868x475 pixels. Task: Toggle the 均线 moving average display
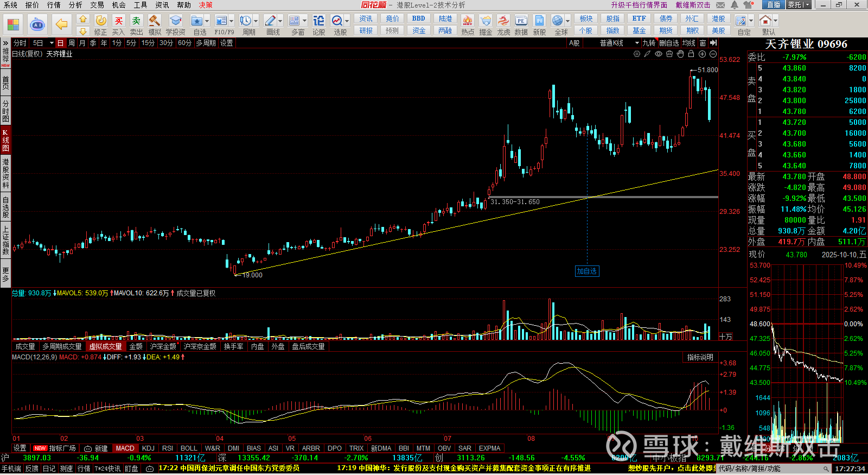click(x=688, y=43)
